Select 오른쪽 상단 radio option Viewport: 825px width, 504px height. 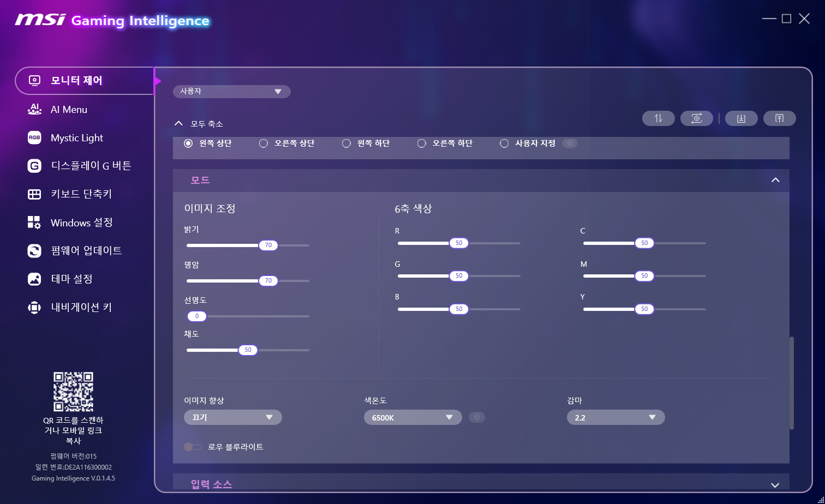tap(264, 143)
